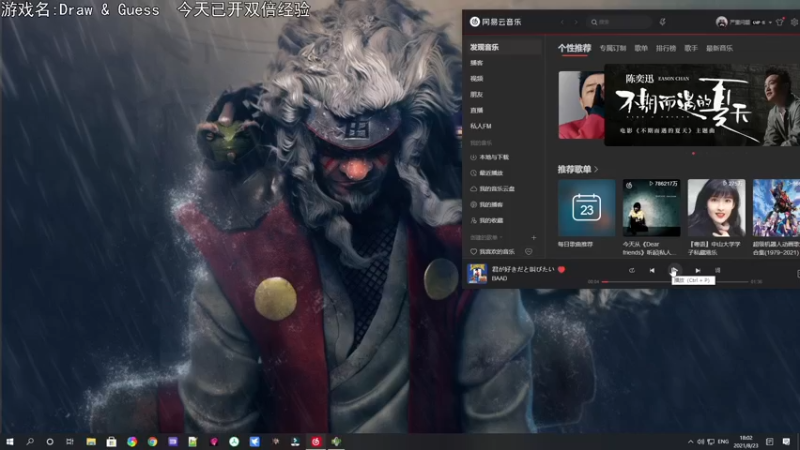Open 推荐歌单 section header link

click(x=578, y=169)
